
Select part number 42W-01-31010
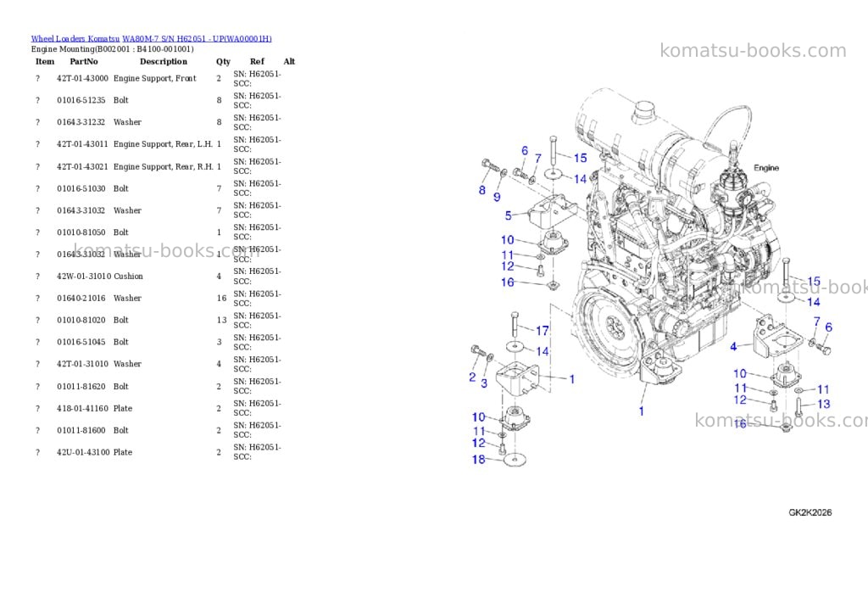[x=84, y=277]
